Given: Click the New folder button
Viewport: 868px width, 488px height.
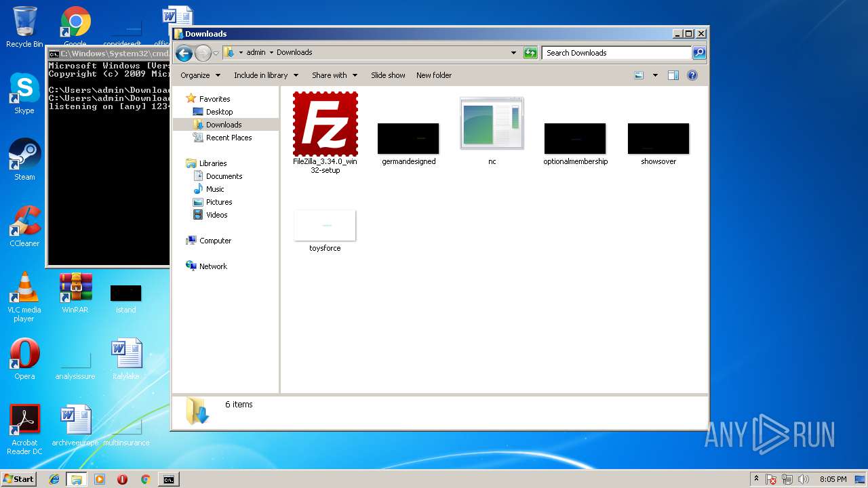Looking at the screenshot, I should [434, 75].
